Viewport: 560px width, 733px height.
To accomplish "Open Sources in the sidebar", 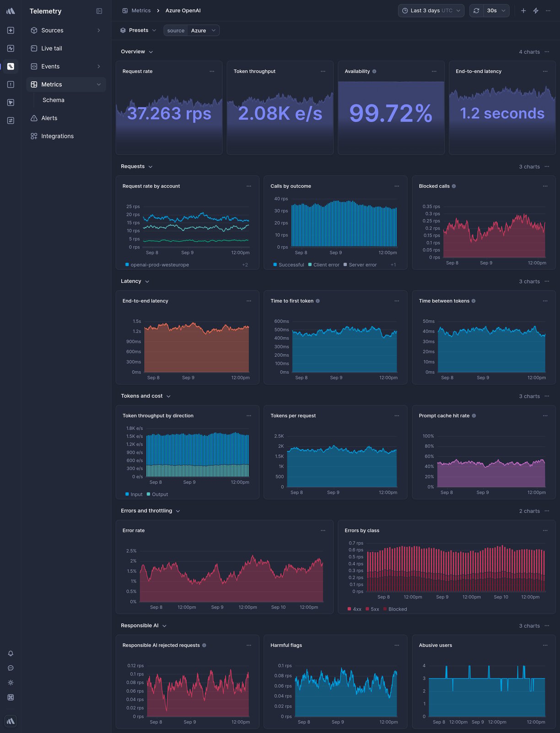I will (x=66, y=30).
